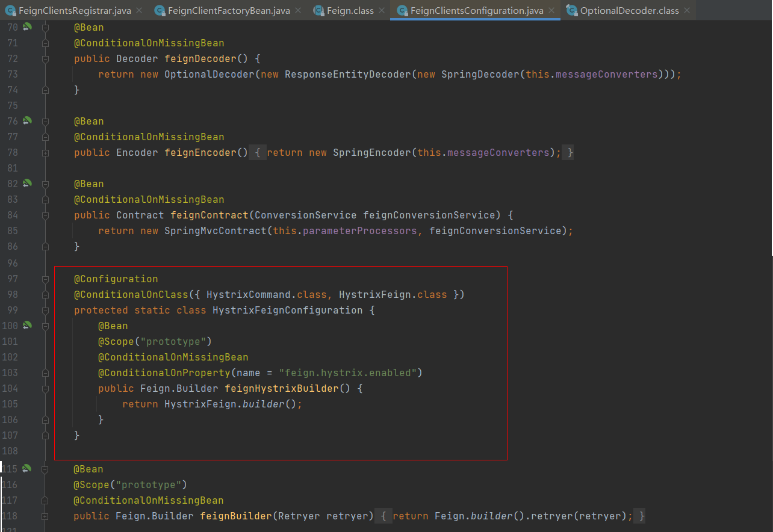Click the SpringDecoder reference on line 73
Image resolution: width=773 pixels, height=532 pixels.
pos(480,75)
